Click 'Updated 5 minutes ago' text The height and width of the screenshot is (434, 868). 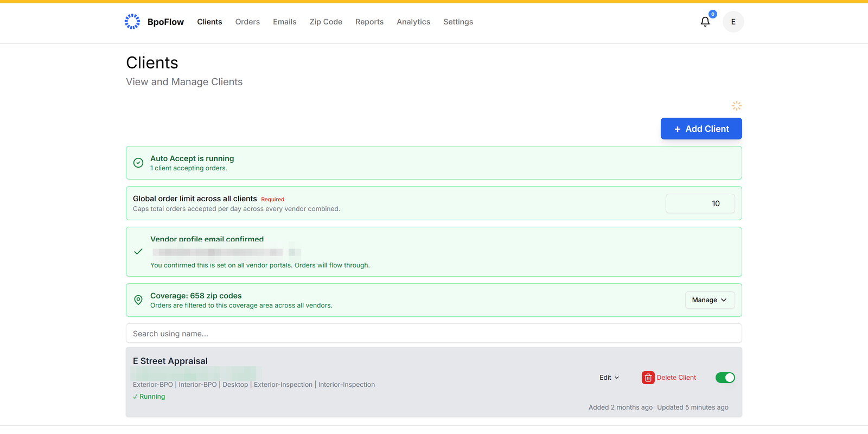693,407
